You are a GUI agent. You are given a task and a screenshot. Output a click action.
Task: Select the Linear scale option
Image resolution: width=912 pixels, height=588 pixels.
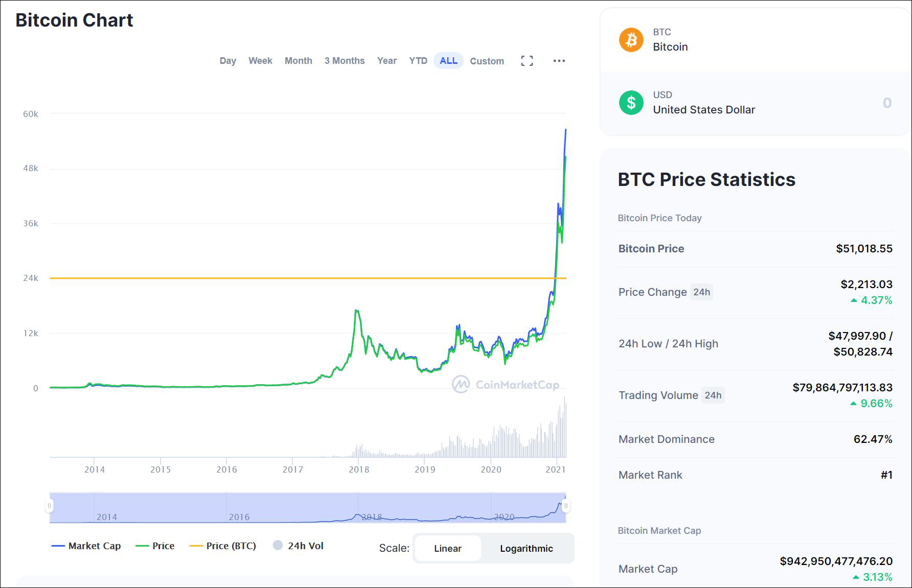447,548
